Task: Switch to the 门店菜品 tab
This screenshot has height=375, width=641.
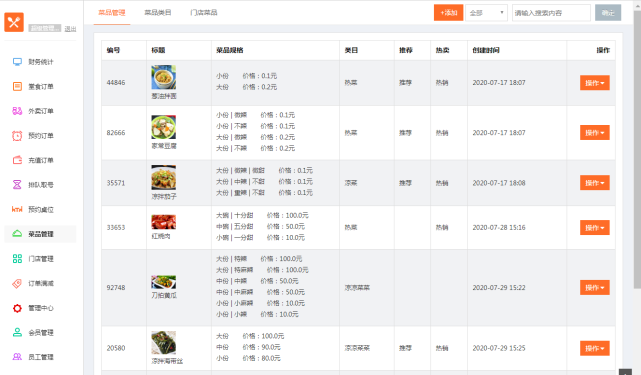Action: pyautogui.click(x=204, y=13)
